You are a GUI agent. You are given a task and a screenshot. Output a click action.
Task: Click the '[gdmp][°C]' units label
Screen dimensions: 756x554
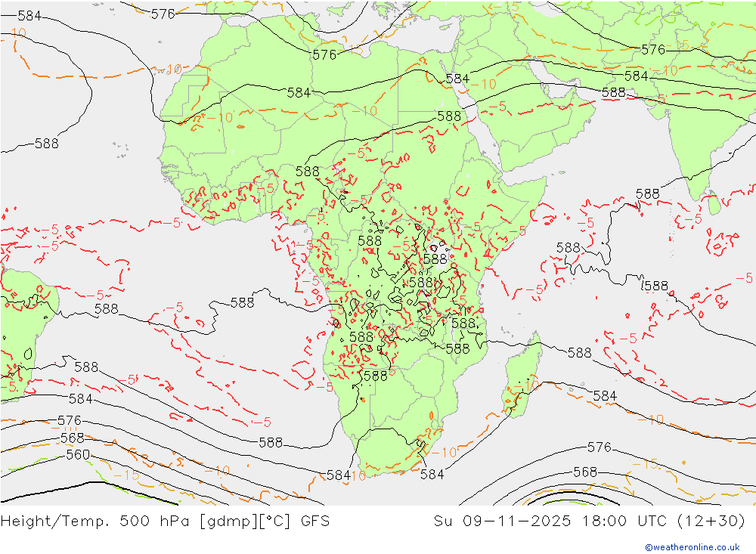pyautogui.click(x=245, y=522)
